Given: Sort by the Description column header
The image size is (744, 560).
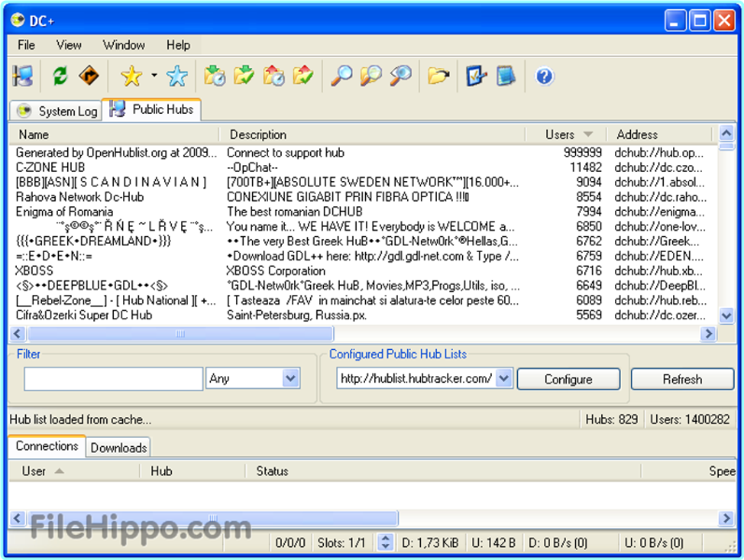Looking at the screenshot, I should point(372,134).
